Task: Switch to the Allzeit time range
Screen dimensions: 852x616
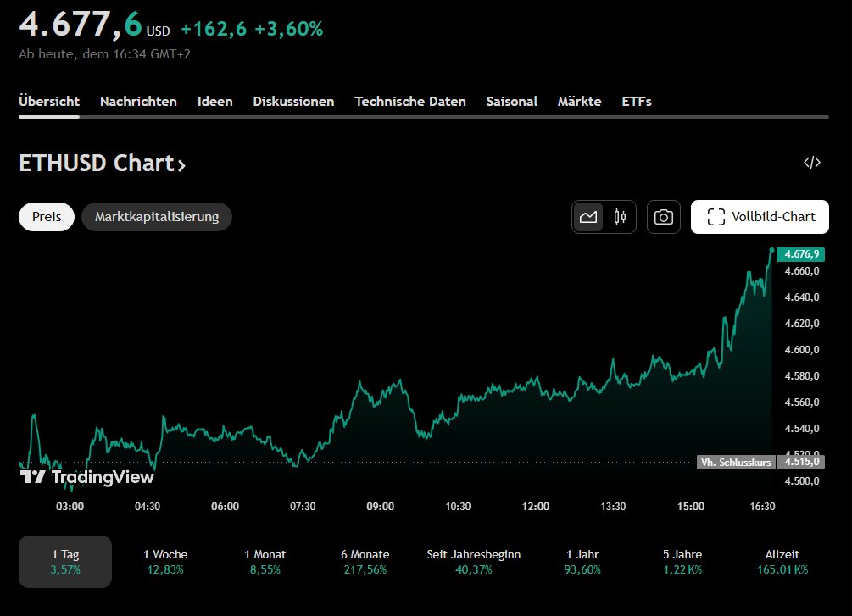Action: point(780,561)
